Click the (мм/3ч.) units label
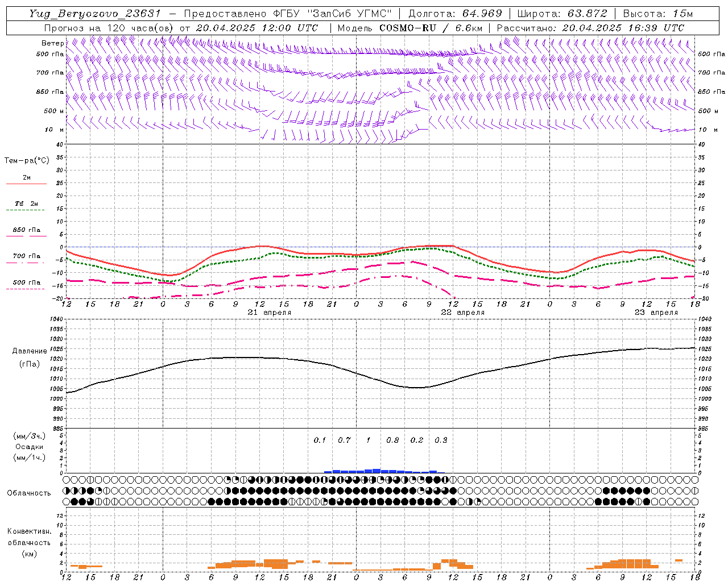 click(30, 436)
